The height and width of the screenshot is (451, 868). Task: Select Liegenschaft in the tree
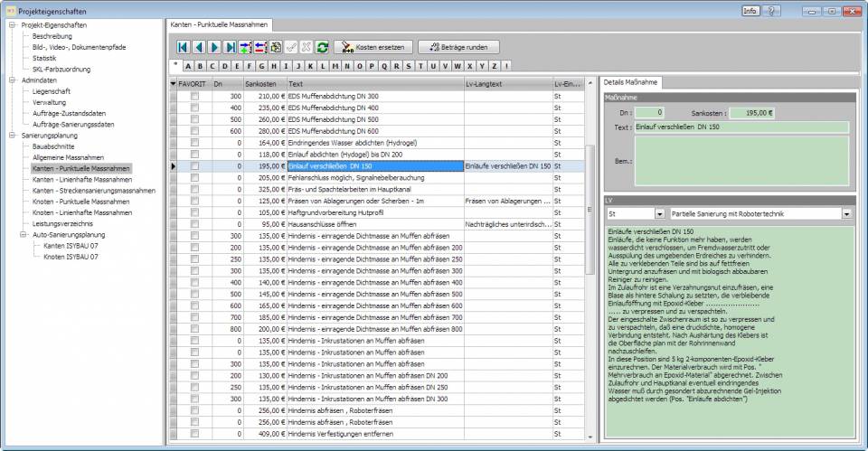52,91
